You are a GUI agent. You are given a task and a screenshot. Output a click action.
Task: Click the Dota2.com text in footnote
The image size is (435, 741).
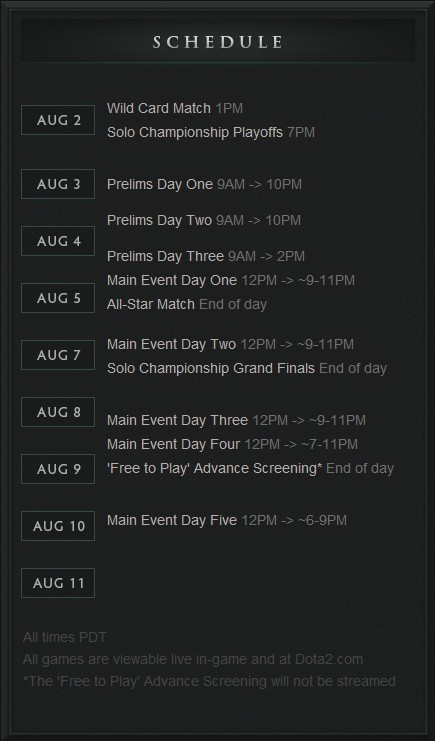tap(329, 659)
